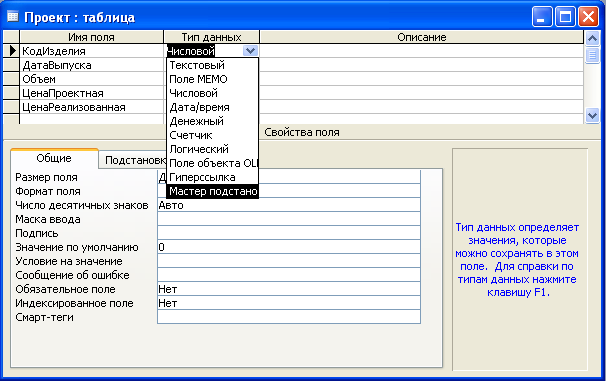Open the table icon system menu in title bar
Viewport: 606px width, 381px height.
pos(13,17)
